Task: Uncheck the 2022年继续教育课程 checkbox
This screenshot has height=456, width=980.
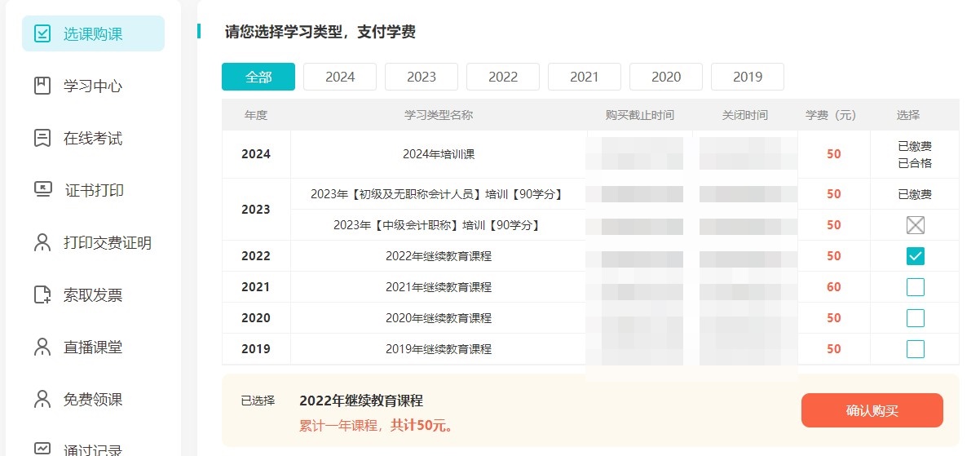Action: [x=916, y=256]
